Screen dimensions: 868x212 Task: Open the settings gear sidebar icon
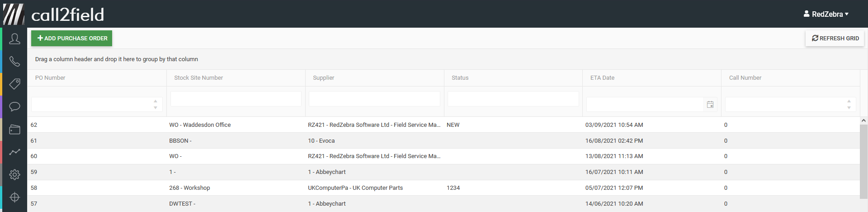tap(14, 175)
